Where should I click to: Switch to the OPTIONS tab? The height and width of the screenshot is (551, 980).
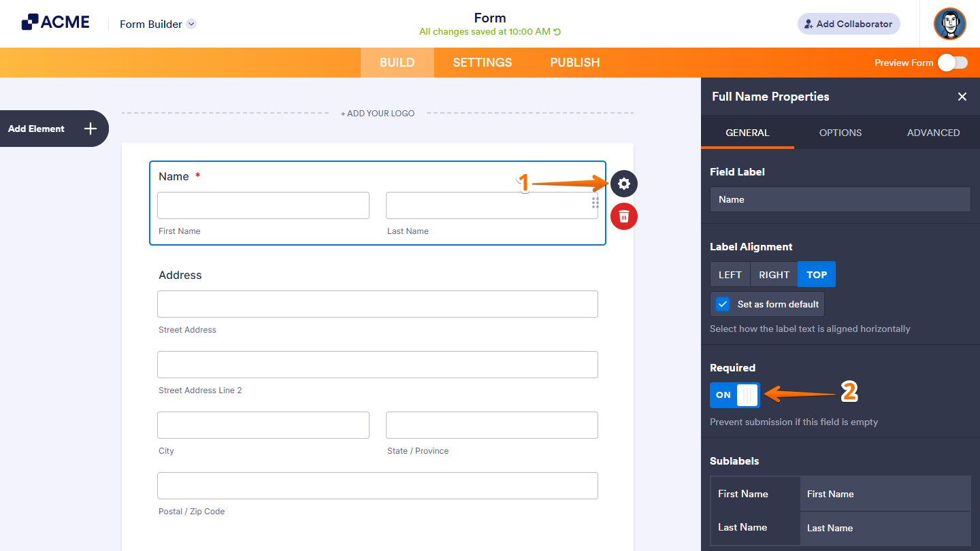pyautogui.click(x=840, y=133)
